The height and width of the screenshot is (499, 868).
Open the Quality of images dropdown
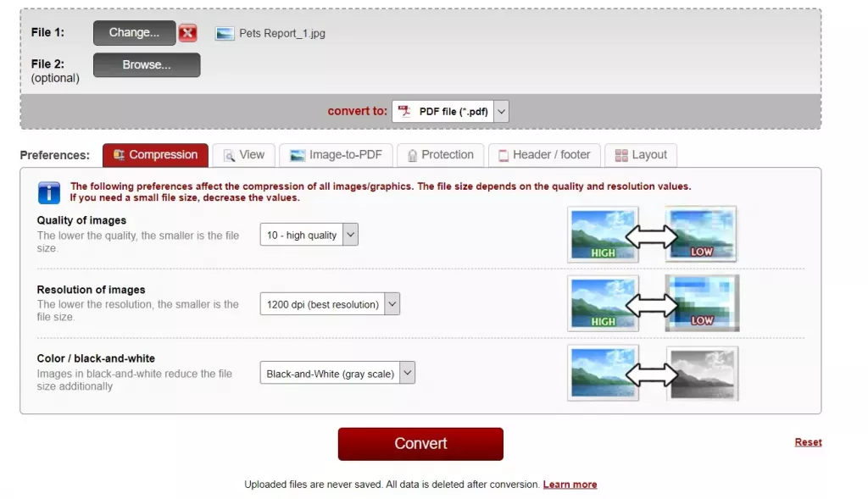tap(309, 235)
